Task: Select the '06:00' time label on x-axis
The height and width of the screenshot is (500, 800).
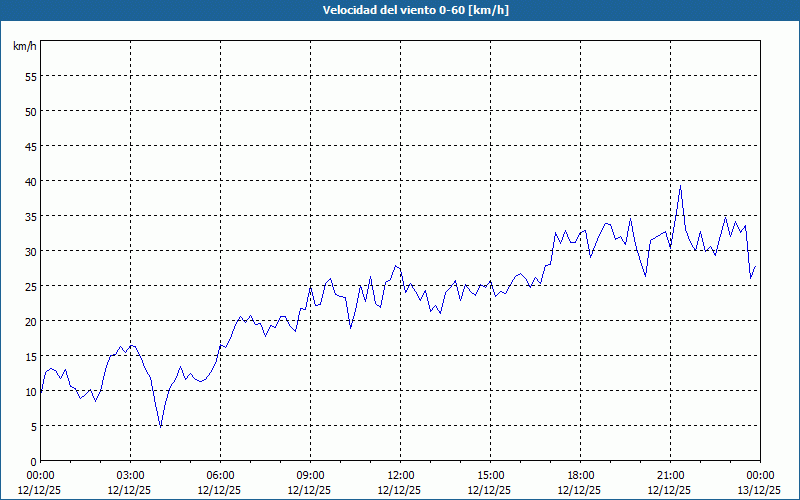Action: click(220, 475)
